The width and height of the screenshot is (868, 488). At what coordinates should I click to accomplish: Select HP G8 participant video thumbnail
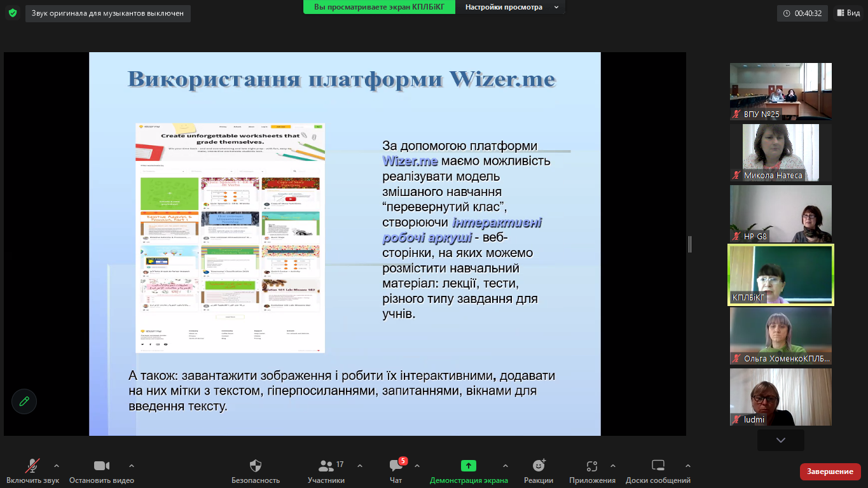781,214
